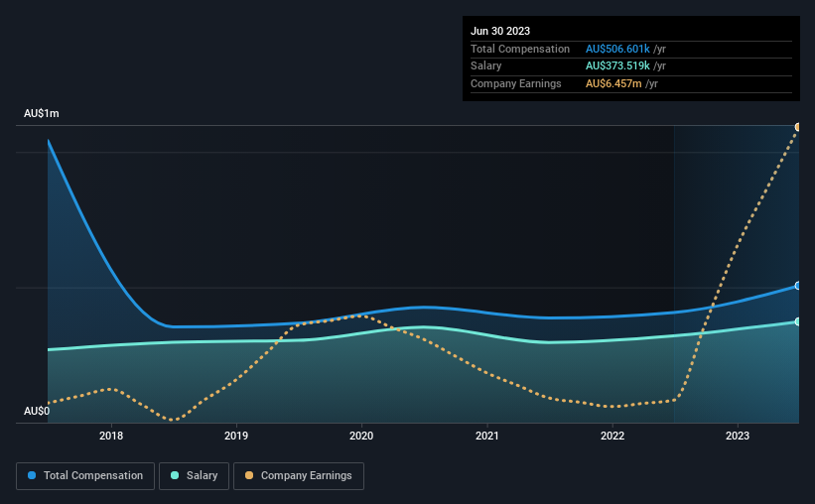Click the Total Compensation label in tooltip
The image size is (815, 504).
[x=520, y=49]
